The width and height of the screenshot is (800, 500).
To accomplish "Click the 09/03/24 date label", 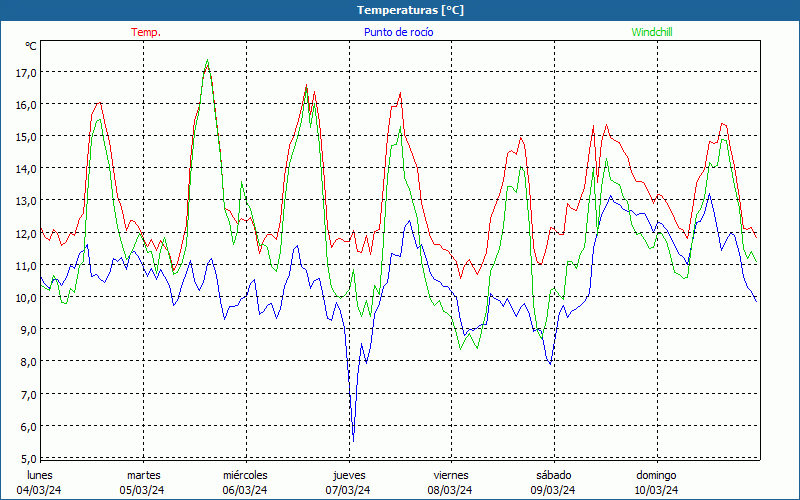I will point(553,490).
